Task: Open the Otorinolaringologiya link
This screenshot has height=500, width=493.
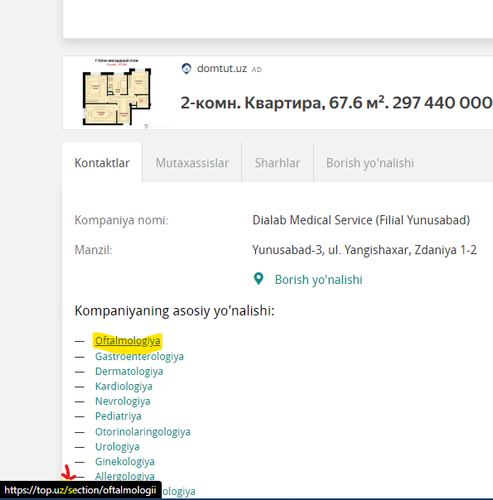Action: [x=143, y=432]
